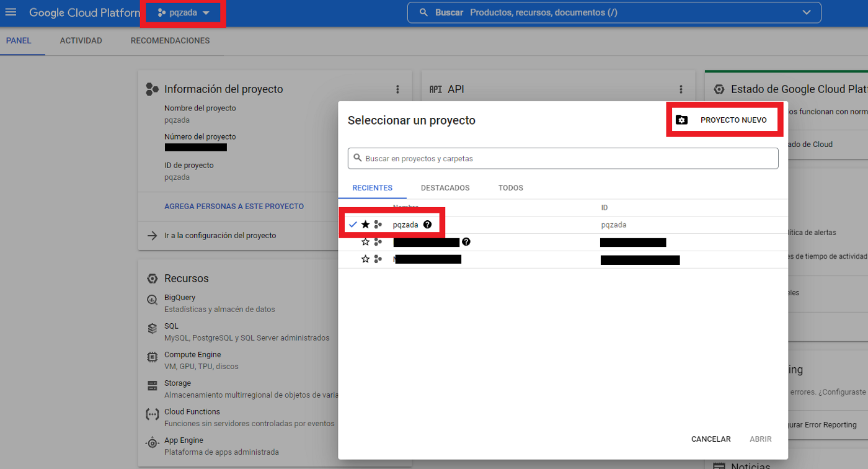Open the pqzada project selector dropdown
Image resolution: width=868 pixels, height=469 pixels.
coord(182,12)
